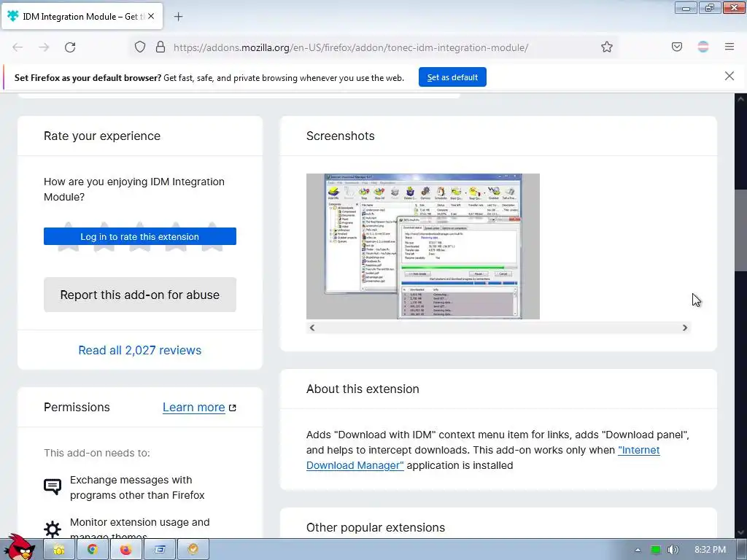Open a new browser tab
Image resolution: width=747 pixels, height=560 pixels.
coord(178,17)
